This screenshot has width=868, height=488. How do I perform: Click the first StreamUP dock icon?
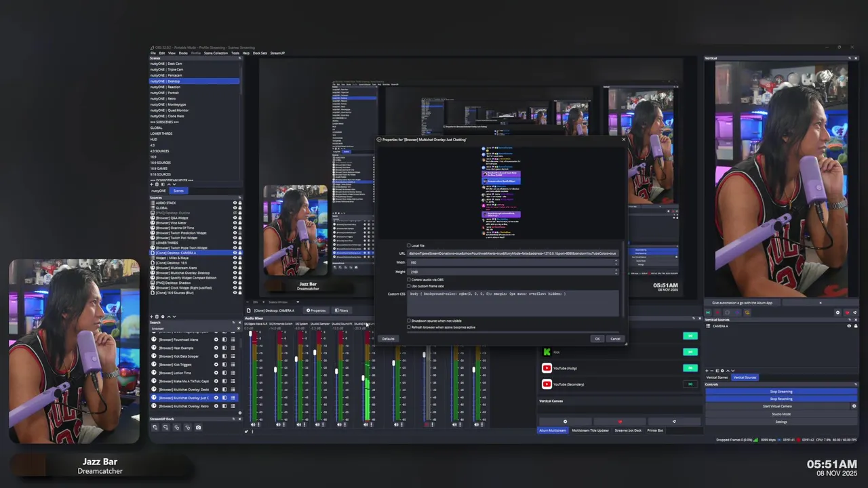[x=155, y=428]
